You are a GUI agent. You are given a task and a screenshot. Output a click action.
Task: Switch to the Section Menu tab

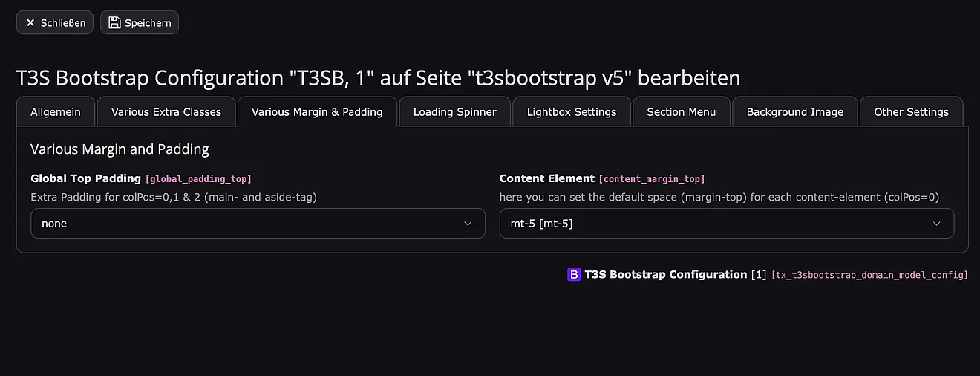click(x=682, y=112)
